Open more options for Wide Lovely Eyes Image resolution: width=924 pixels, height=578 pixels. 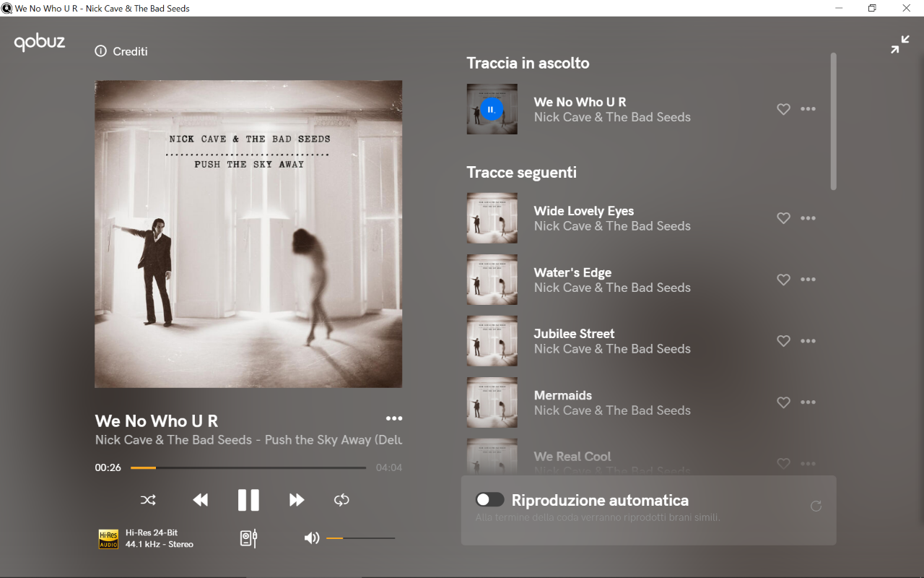[x=808, y=218]
